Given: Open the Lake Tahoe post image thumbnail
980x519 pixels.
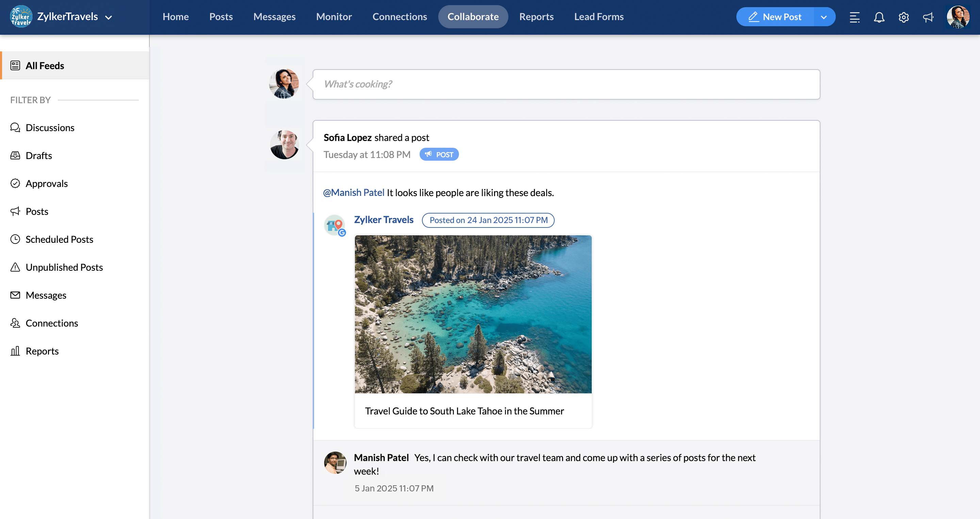Looking at the screenshot, I should click(473, 314).
